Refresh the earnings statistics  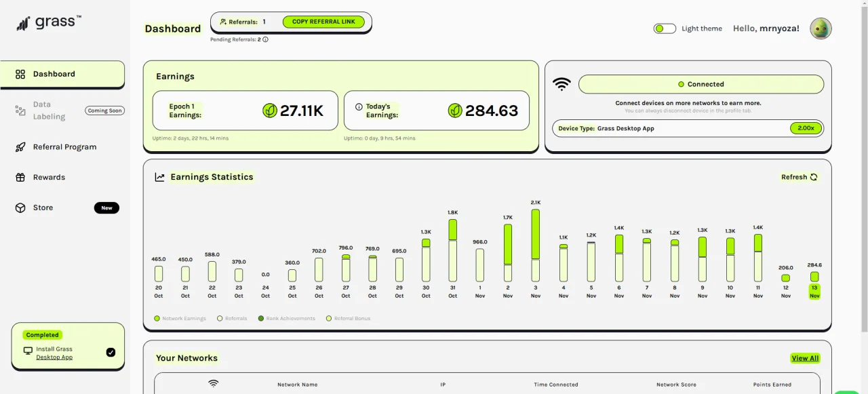coord(800,177)
